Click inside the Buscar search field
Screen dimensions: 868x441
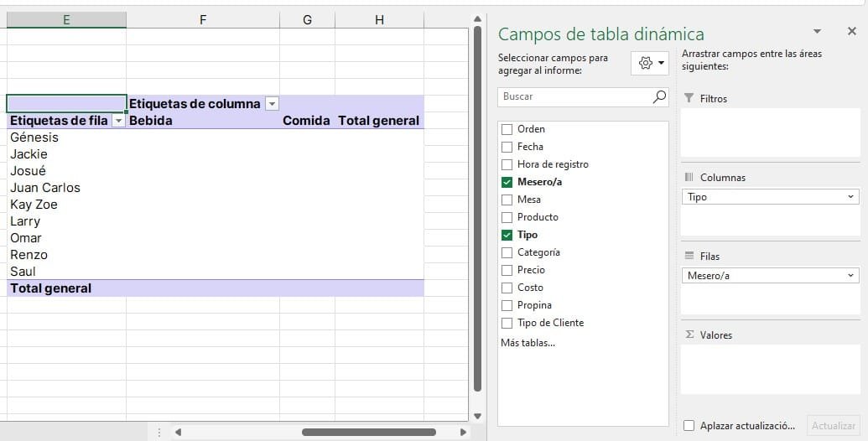point(575,96)
